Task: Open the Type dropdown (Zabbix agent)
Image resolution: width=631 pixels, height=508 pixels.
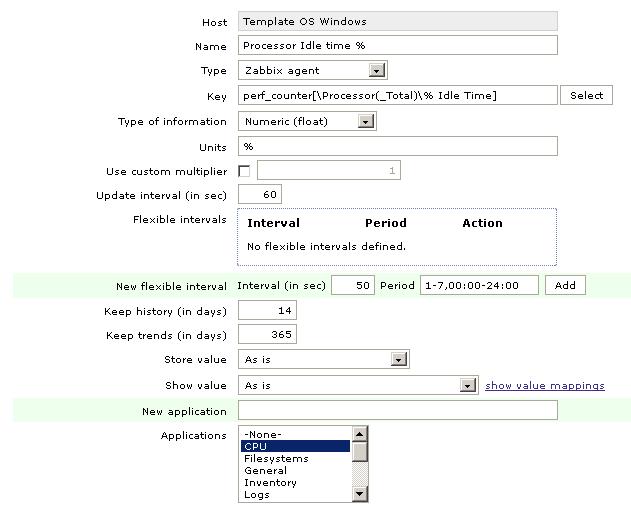Action: 376,71
